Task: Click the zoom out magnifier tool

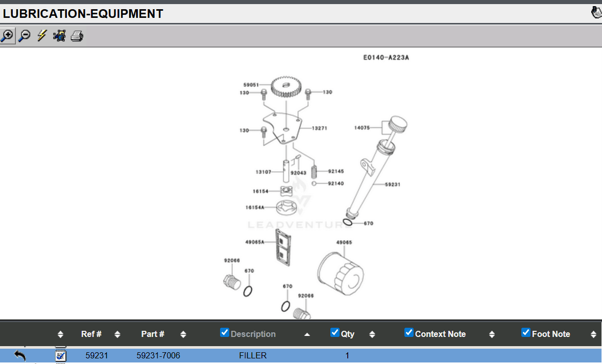Action: click(24, 36)
